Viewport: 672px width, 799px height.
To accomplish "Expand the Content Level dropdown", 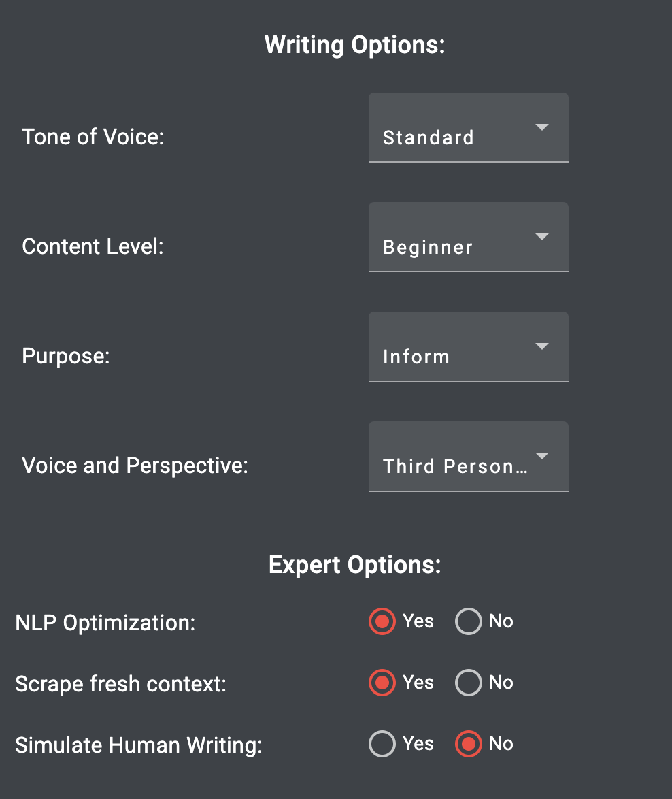I will pos(468,238).
